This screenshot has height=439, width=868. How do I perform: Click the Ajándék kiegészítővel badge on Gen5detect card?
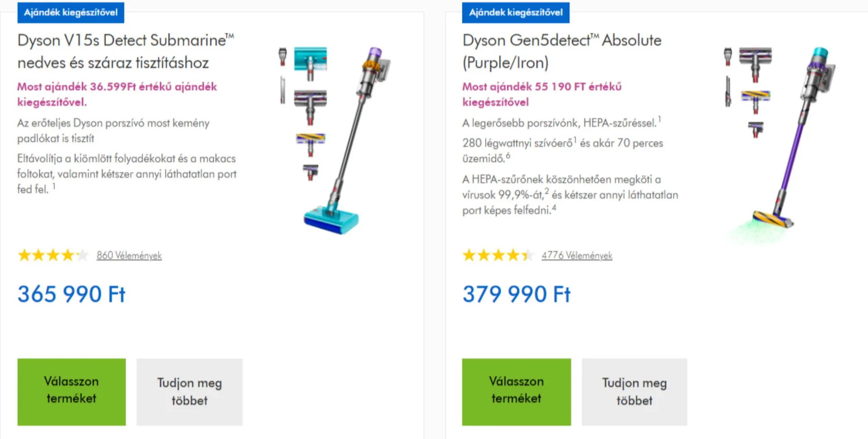point(515,12)
